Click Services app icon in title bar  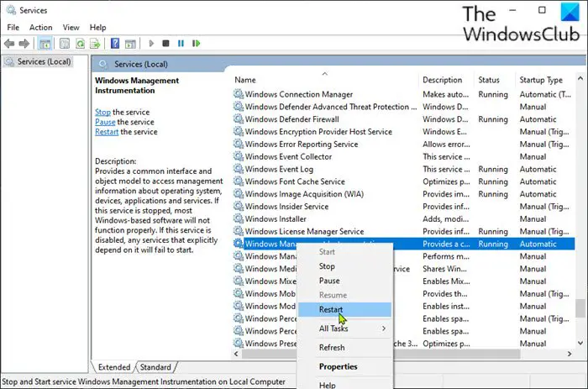11,10
